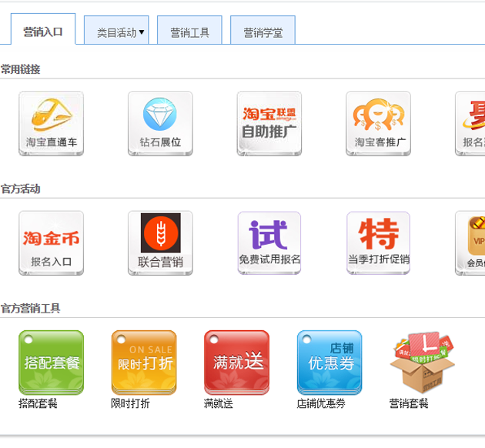Open 免费试用报名 icon

pos(269,242)
